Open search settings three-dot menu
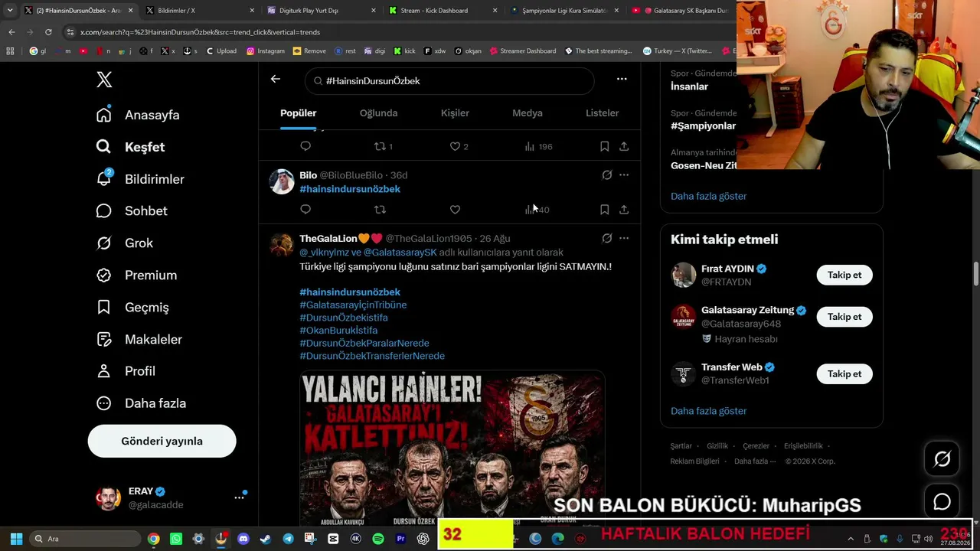This screenshot has width=980, height=551. [622, 79]
